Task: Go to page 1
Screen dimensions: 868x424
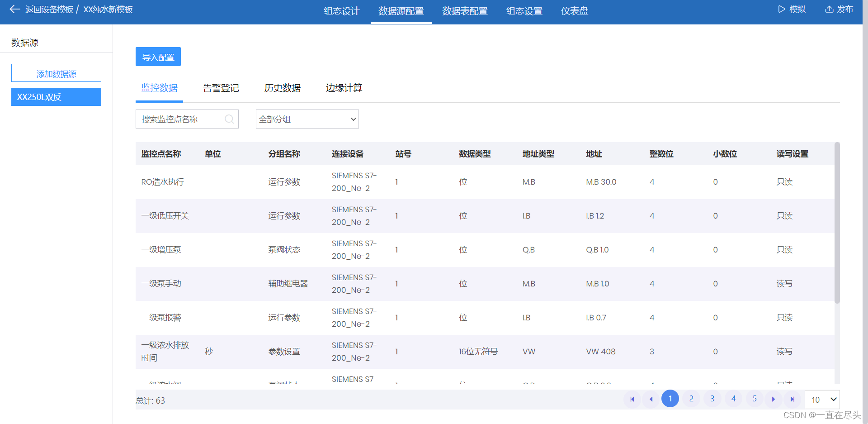Action: 670,399
